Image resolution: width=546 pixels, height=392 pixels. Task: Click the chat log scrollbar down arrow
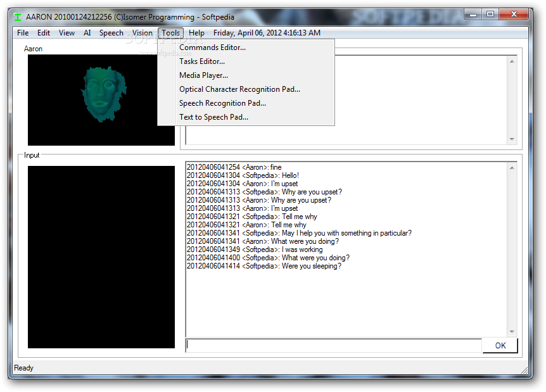click(x=512, y=332)
